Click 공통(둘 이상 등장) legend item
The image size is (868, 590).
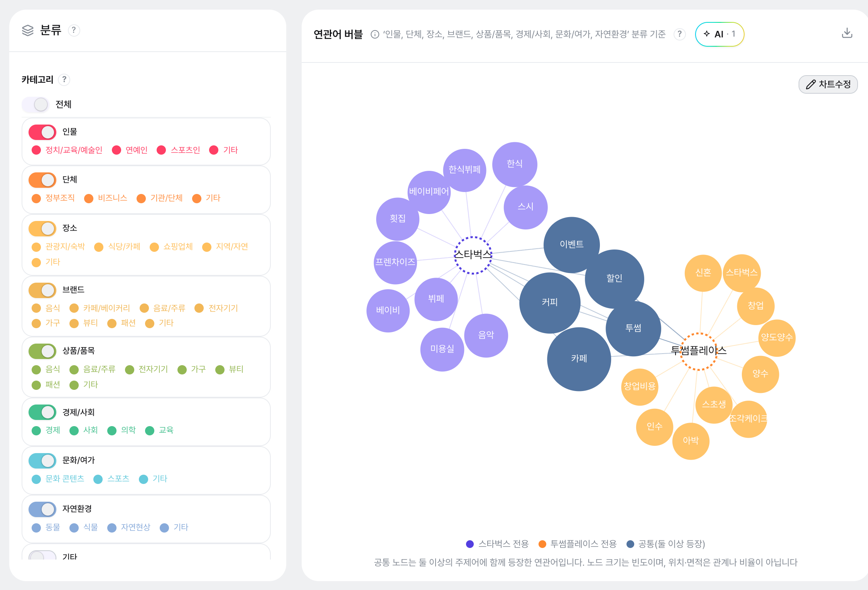tap(666, 544)
